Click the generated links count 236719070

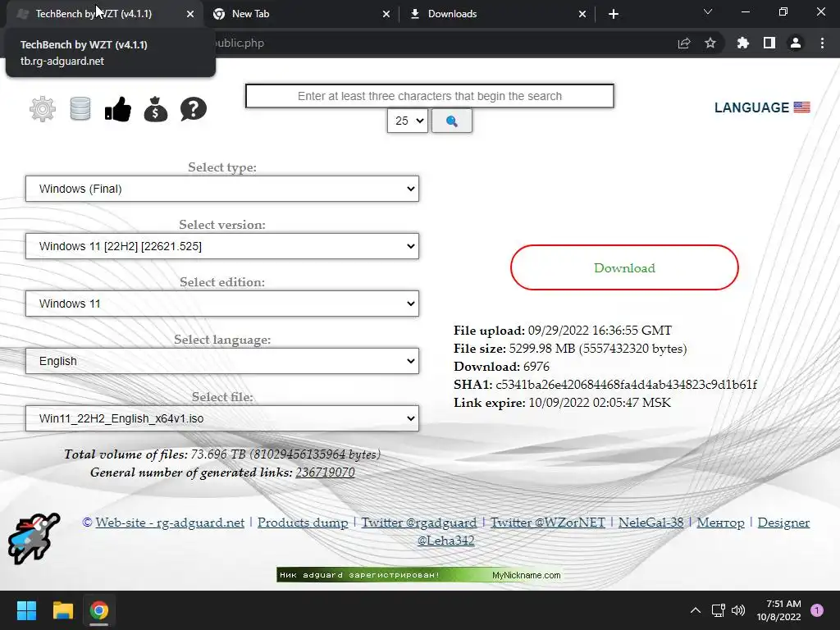(325, 472)
